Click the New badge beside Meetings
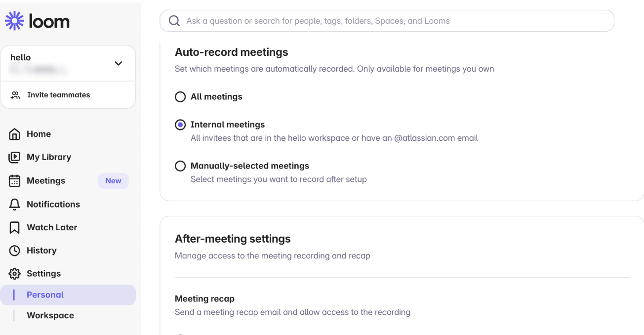The image size is (644, 335). (113, 181)
